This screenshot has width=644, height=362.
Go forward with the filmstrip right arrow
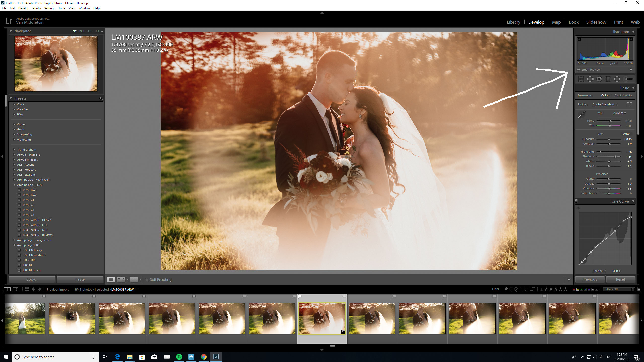tap(39, 289)
